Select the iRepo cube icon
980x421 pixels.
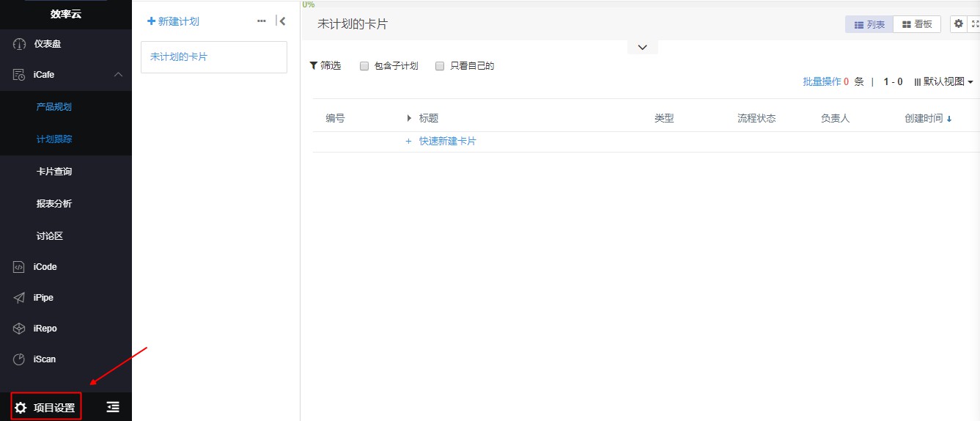[19, 329]
